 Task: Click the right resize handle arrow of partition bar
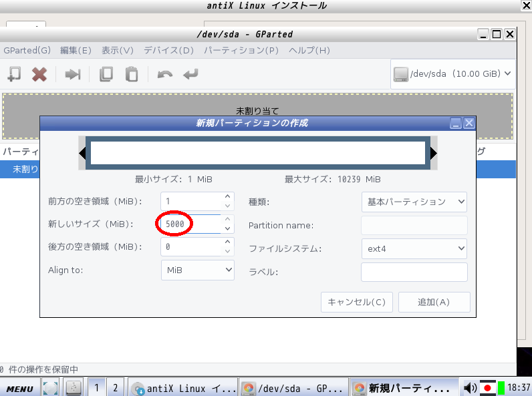click(x=434, y=153)
